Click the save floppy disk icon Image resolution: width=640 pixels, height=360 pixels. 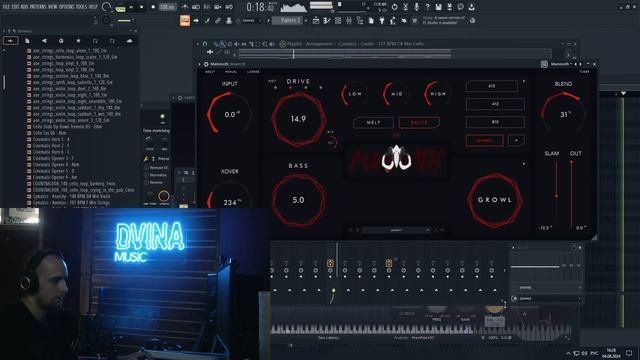tap(438, 7)
